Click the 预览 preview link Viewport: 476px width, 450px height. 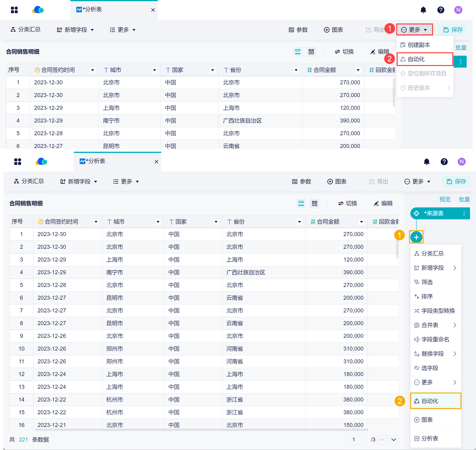point(445,199)
